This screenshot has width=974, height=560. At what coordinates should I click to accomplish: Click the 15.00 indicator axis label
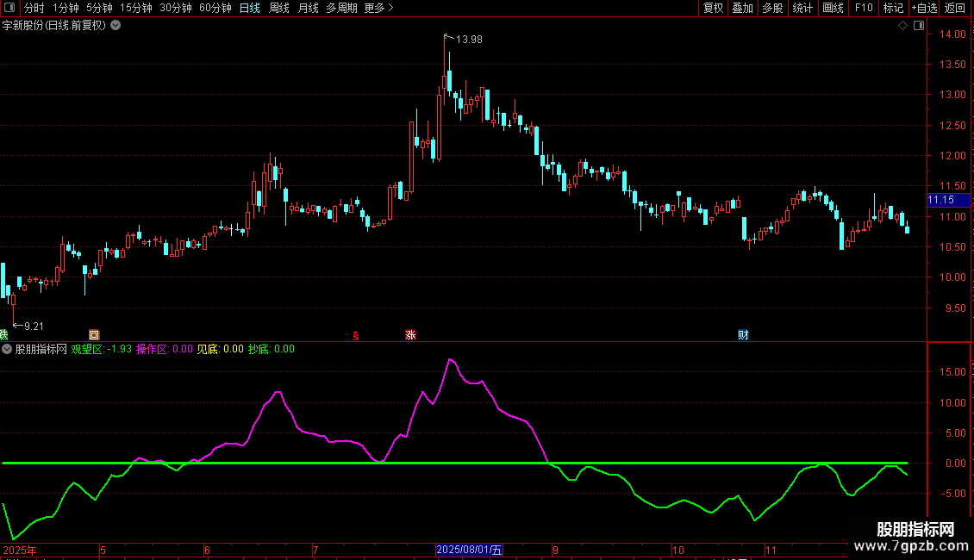pos(952,372)
